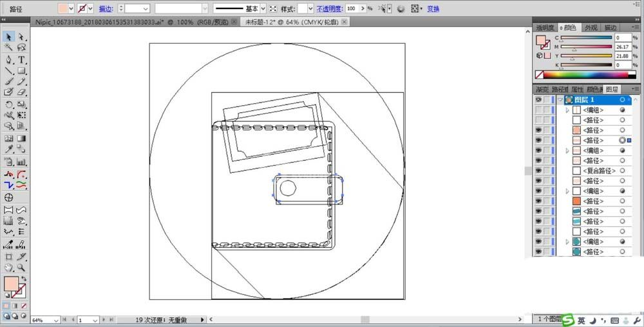Click the 不透明度 link
Screen dimensions: 644x327
tap(329, 8)
